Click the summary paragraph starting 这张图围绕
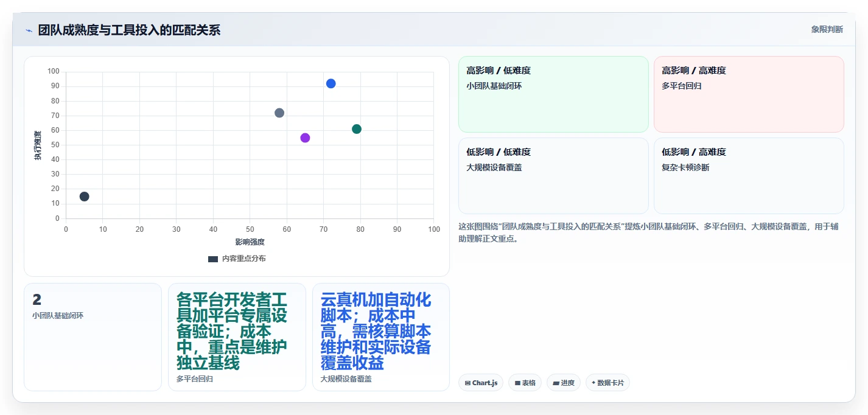The width and height of the screenshot is (868, 415). coord(650,232)
